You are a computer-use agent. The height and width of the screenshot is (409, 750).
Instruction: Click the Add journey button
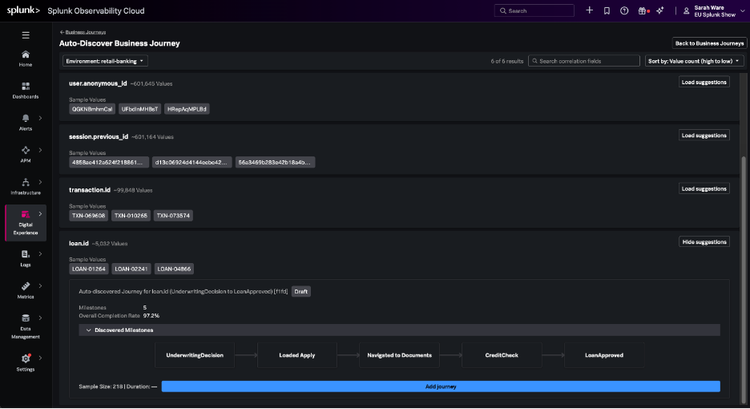[x=441, y=387]
